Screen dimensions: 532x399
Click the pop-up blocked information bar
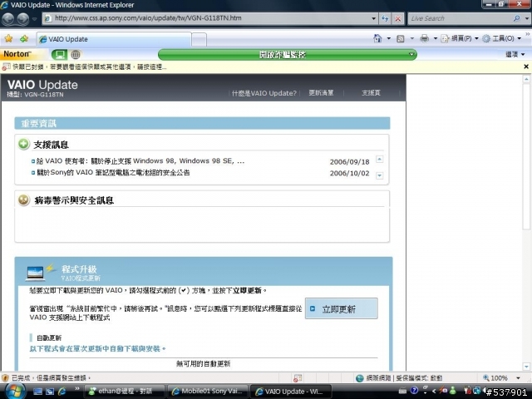pos(261,66)
